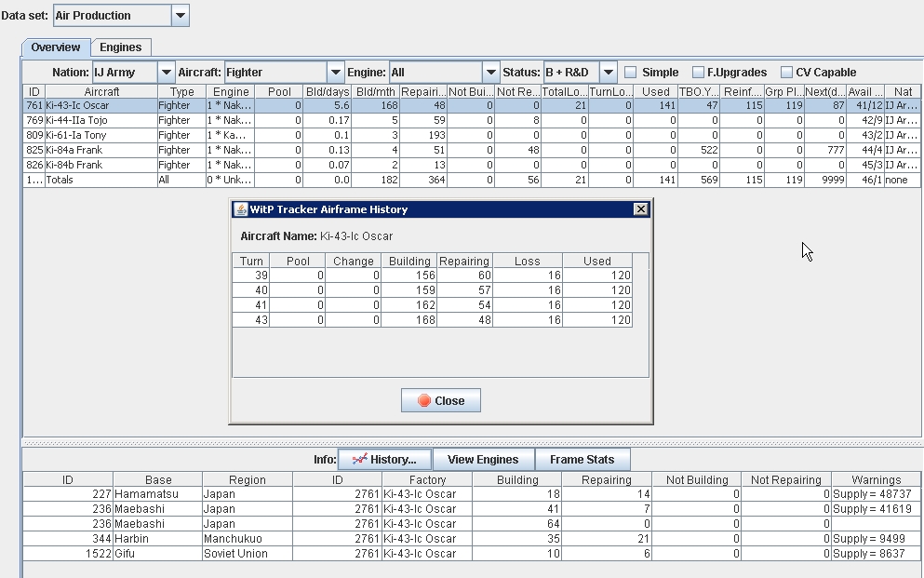Viewport: 924px width, 578px height.
Task: Open the Data set dropdown
Action: [x=179, y=15]
